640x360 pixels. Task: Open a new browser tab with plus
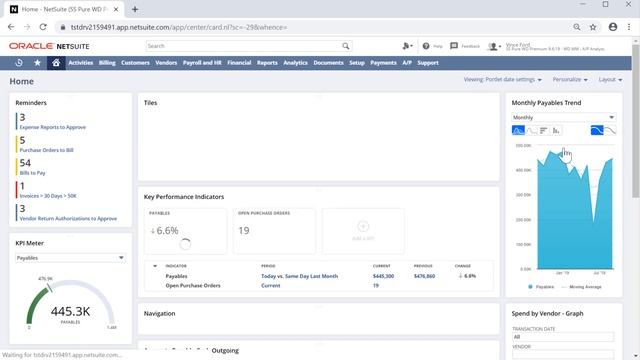[x=135, y=9]
